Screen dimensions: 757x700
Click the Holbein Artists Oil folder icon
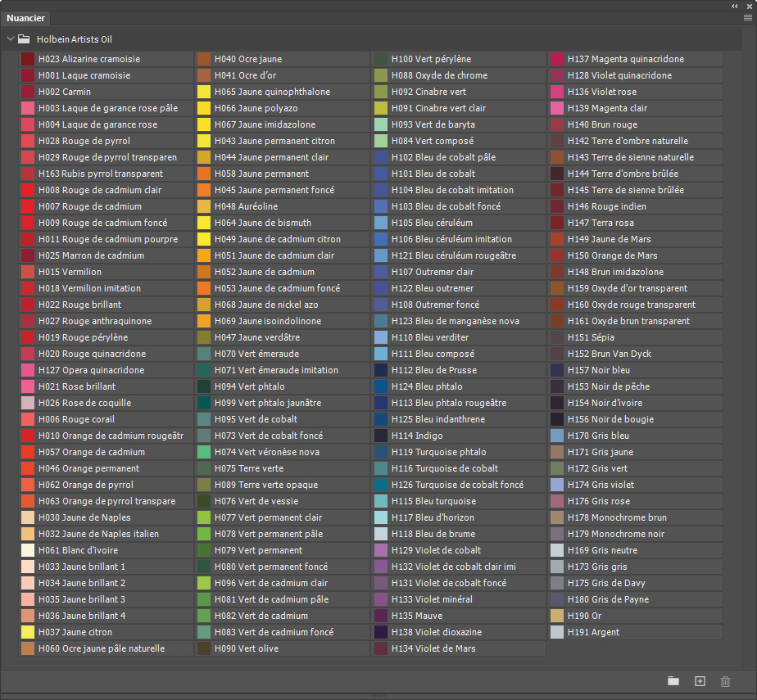[25, 38]
